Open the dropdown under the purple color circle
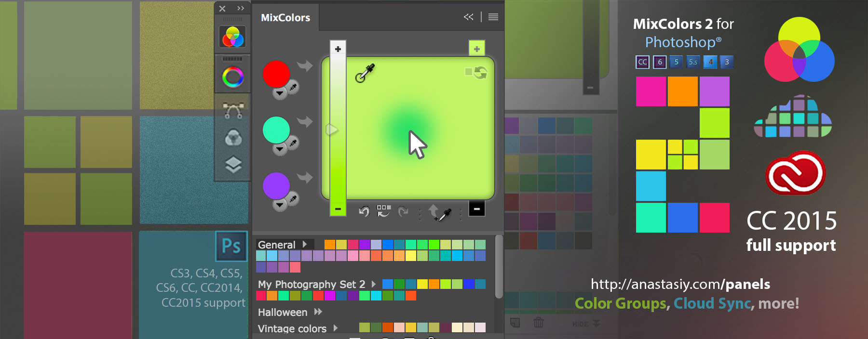 pyautogui.click(x=280, y=205)
